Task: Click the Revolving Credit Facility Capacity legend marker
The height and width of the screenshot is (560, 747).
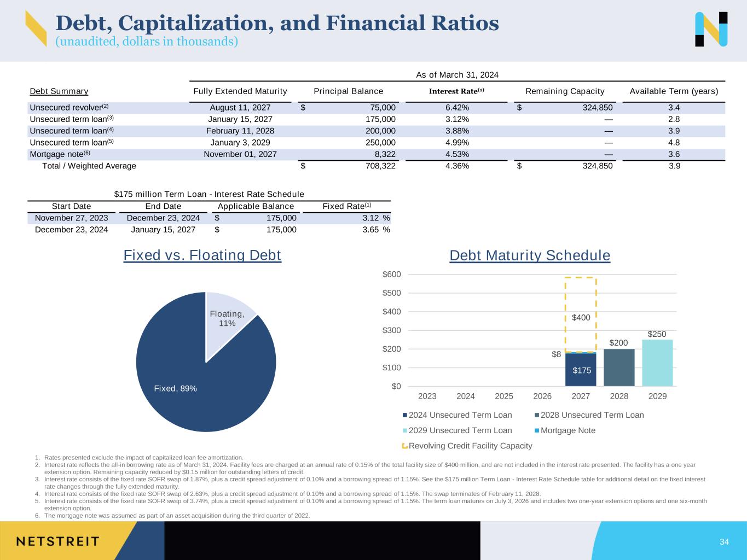Action: [405, 446]
